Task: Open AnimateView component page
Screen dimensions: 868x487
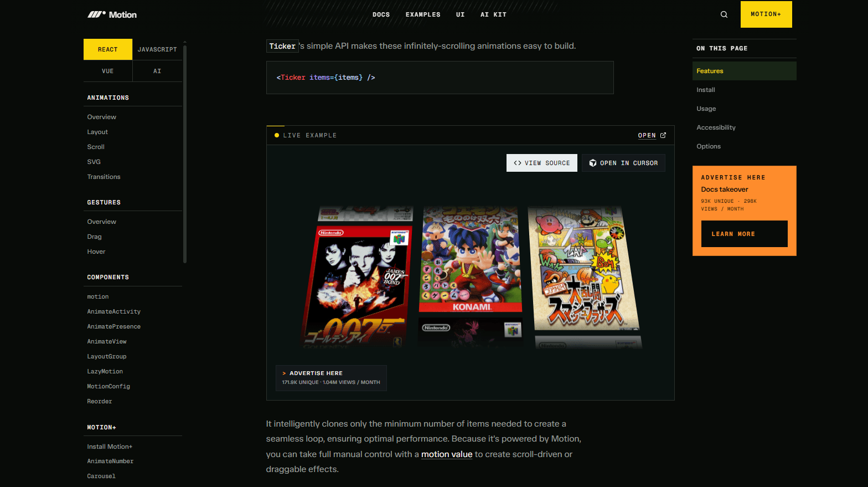Action: pyautogui.click(x=107, y=342)
